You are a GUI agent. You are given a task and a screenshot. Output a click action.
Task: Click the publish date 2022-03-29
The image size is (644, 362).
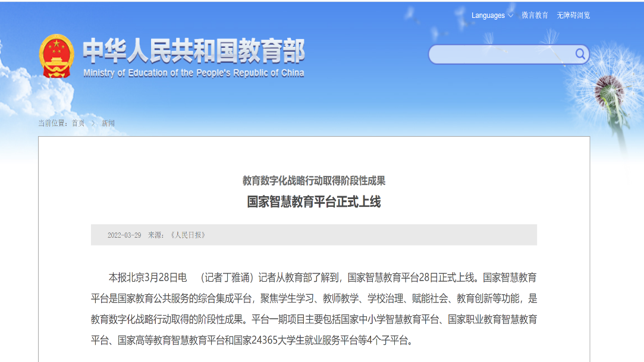tap(124, 235)
